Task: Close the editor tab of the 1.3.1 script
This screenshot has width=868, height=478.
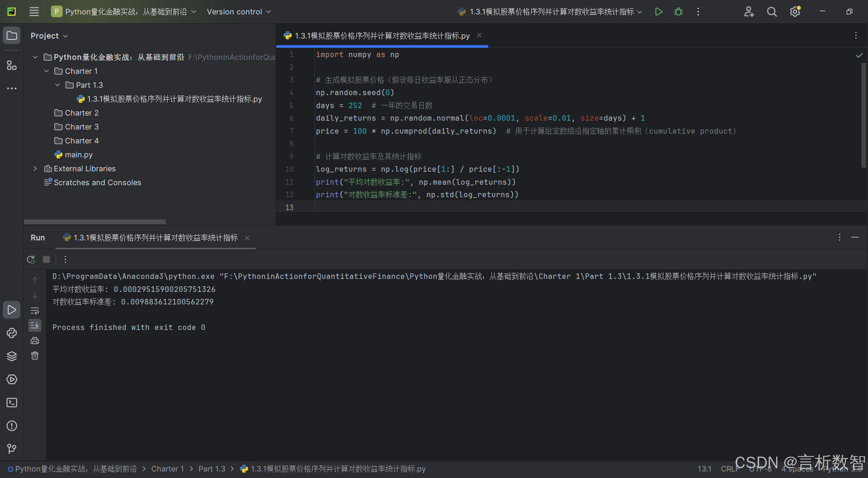Action: [x=479, y=35]
